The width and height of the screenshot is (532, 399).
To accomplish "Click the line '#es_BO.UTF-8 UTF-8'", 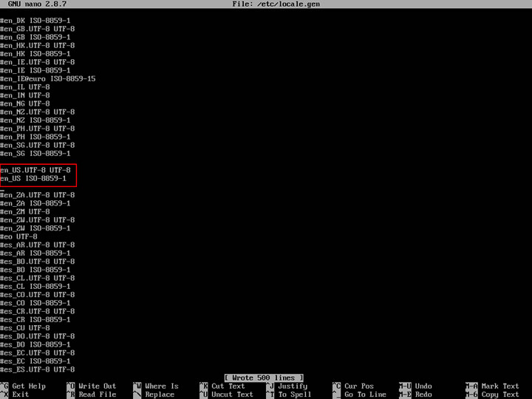I will 38,262.
